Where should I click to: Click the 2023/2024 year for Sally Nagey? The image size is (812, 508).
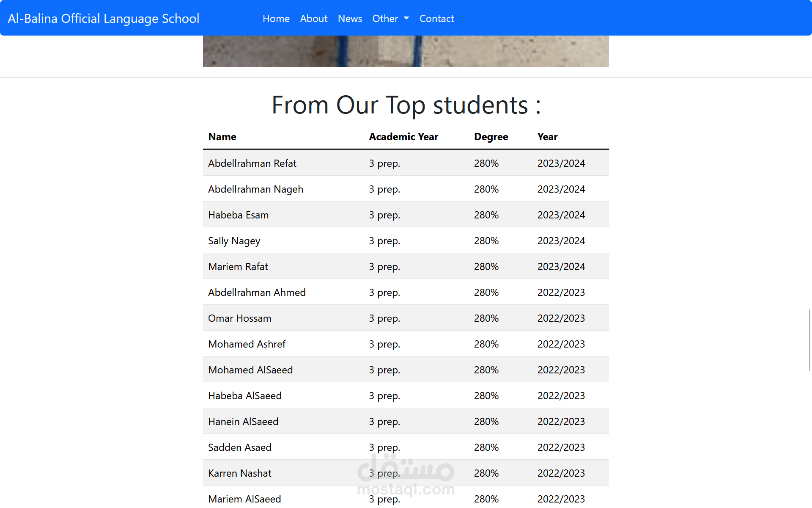[x=561, y=241]
